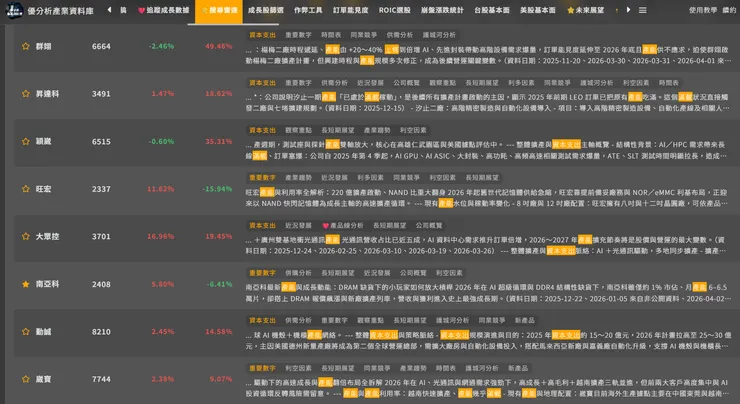
Task: Click the 南亞科 stock name
Action: click(x=47, y=284)
